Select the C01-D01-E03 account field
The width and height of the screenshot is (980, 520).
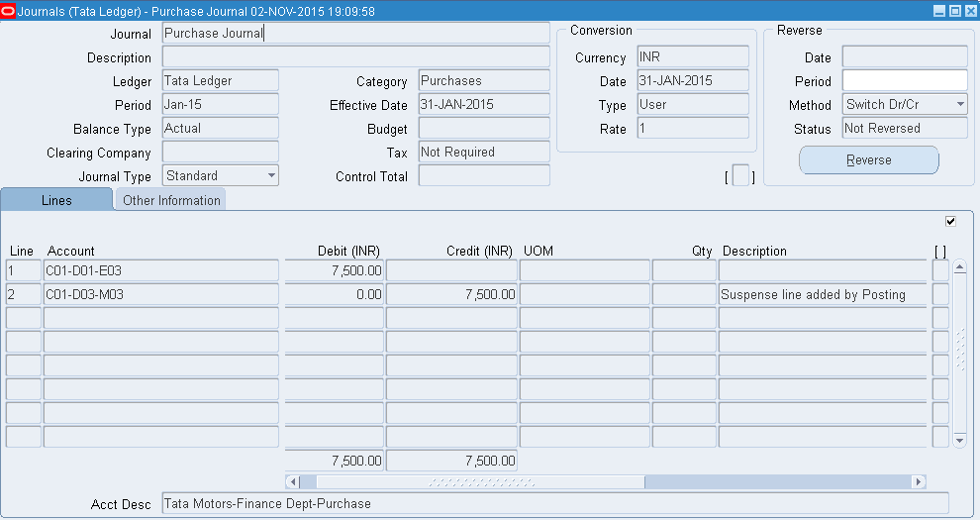[161, 270]
